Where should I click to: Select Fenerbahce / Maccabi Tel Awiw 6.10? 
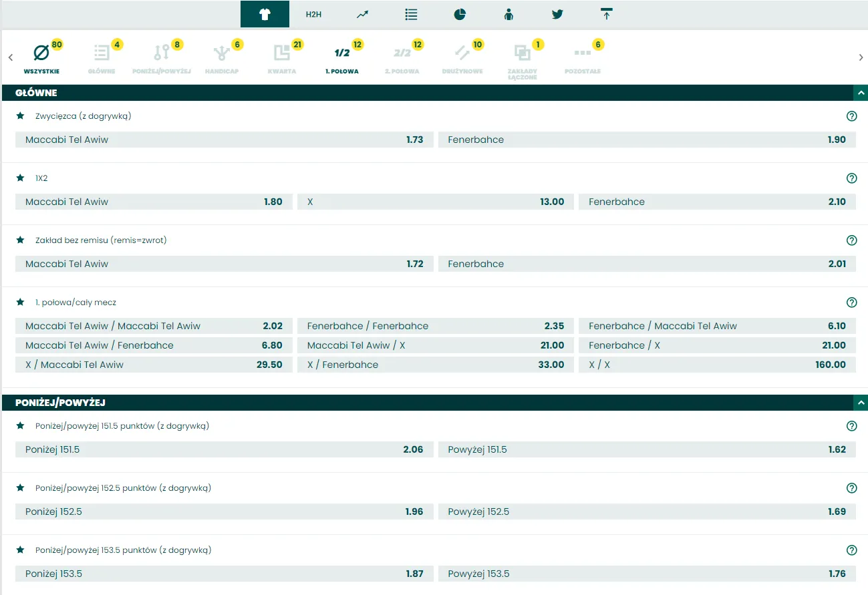pyautogui.click(x=717, y=326)
